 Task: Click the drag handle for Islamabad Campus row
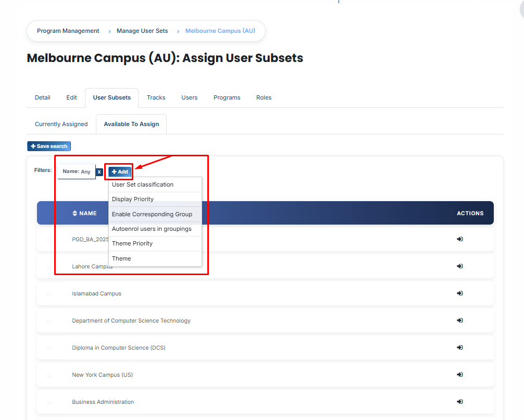(49, 294)
